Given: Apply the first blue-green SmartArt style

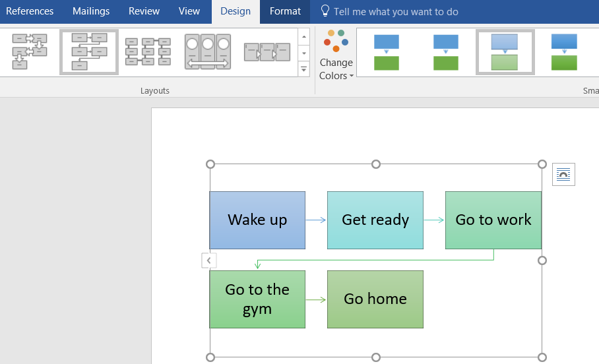Looking at the screenshot, I should (387, 52).
